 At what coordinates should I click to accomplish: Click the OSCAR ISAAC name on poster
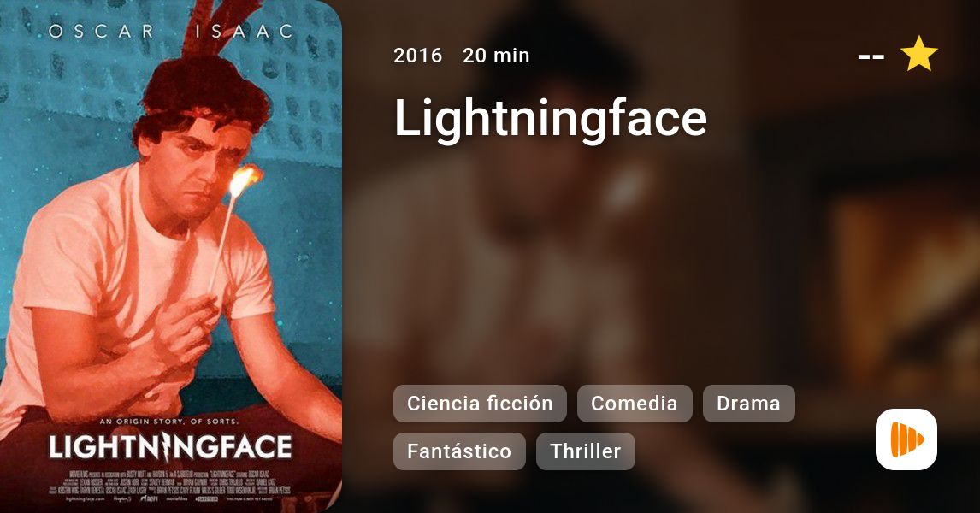(x=171, y=32)
